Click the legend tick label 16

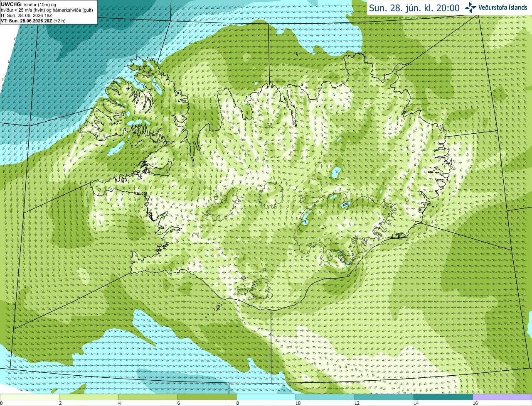475,403
